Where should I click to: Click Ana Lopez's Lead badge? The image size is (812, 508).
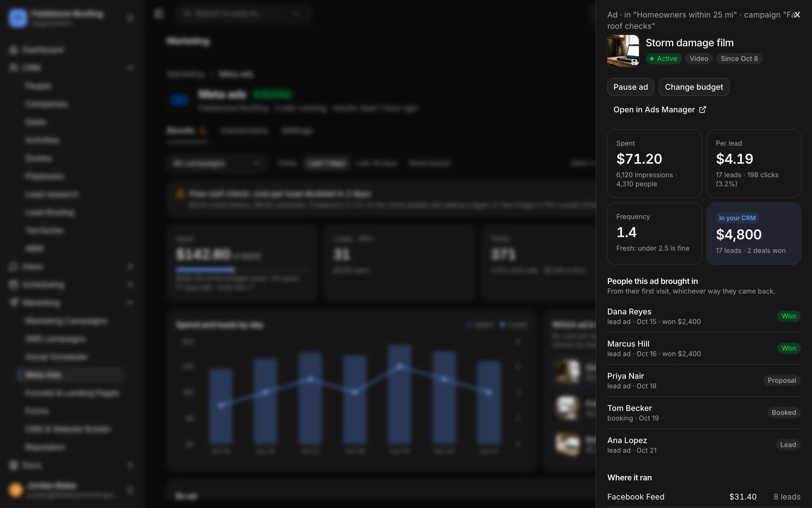pos(788,445)
